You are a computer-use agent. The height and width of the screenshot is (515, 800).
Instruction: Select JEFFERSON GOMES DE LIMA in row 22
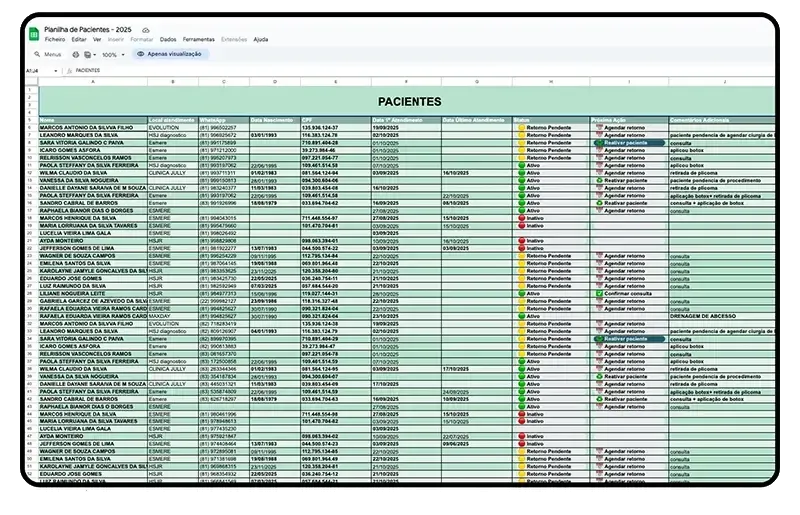(93, 249)
